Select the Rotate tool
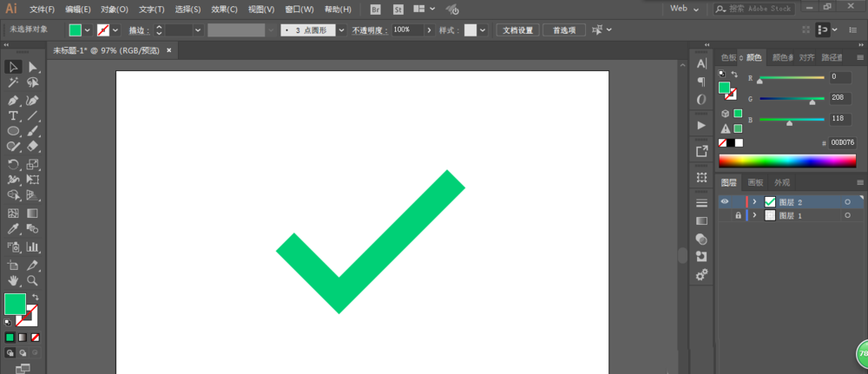Image resolution: width=868 pixels, height=374 pixels. coord(13,164)
